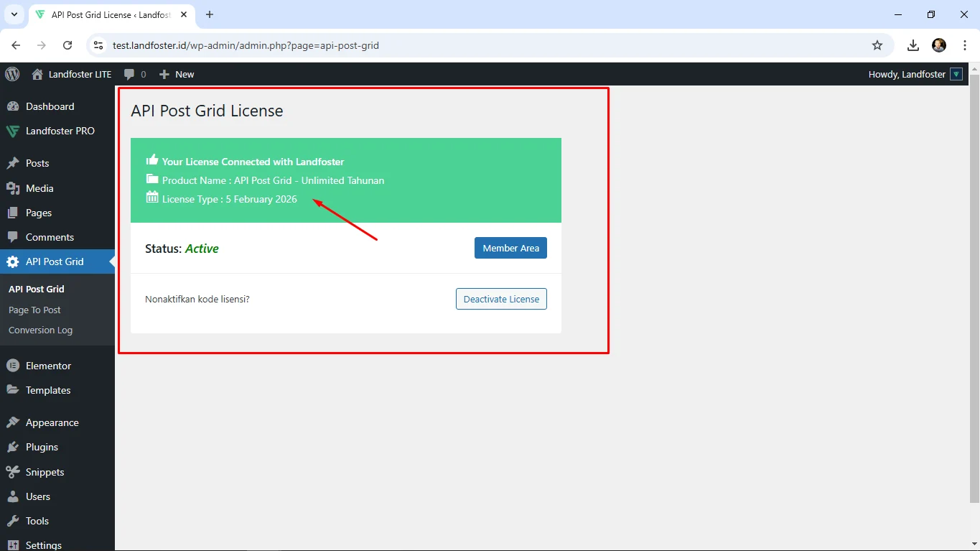980x551 pixels.
Task: Click the Tools wrench icon
Action: [13, 521]
